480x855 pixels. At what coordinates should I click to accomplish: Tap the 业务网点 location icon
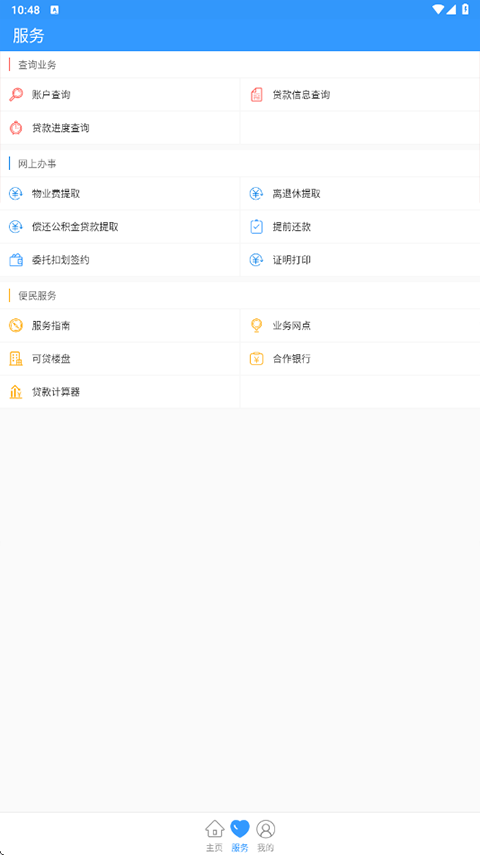[256, 326]
